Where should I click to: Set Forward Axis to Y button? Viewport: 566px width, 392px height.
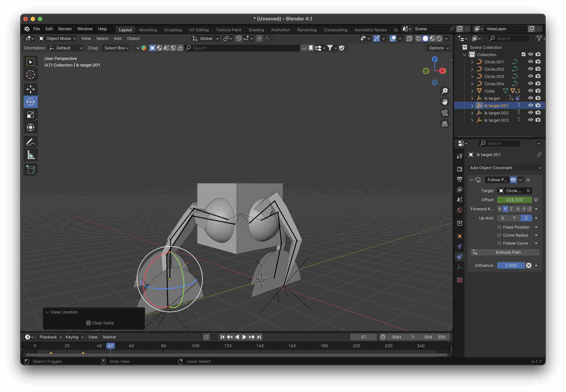coord(505,209)
